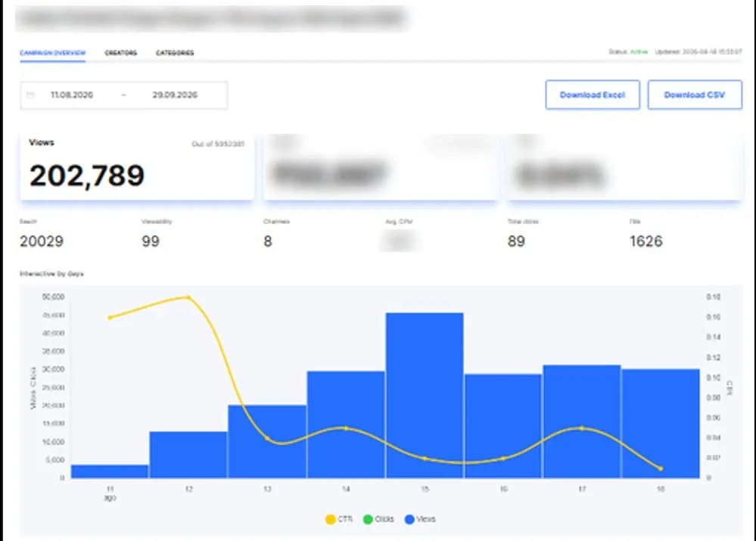Viewport: 756px width, 541px height.
Task: Click the CTR data point at day 11
Action: point(110,317)
